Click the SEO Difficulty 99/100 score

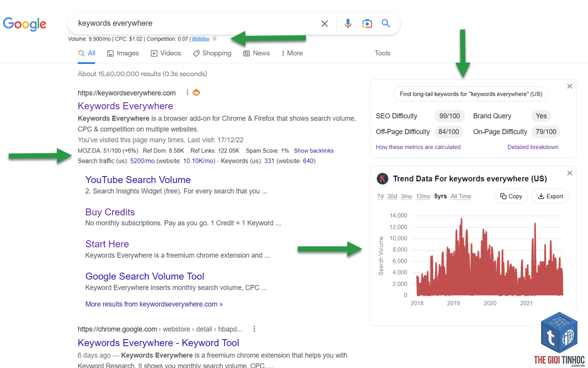[450, 116]
